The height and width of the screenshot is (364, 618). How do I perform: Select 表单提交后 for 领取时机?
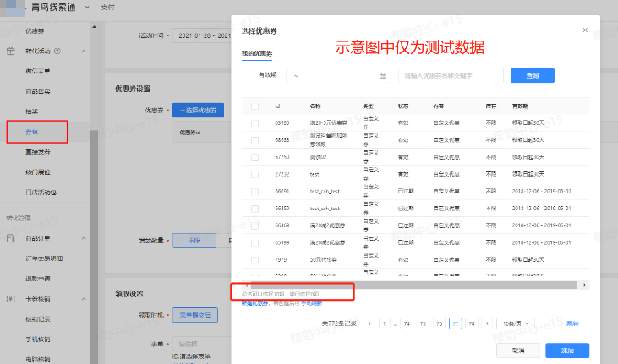[195, 315]
